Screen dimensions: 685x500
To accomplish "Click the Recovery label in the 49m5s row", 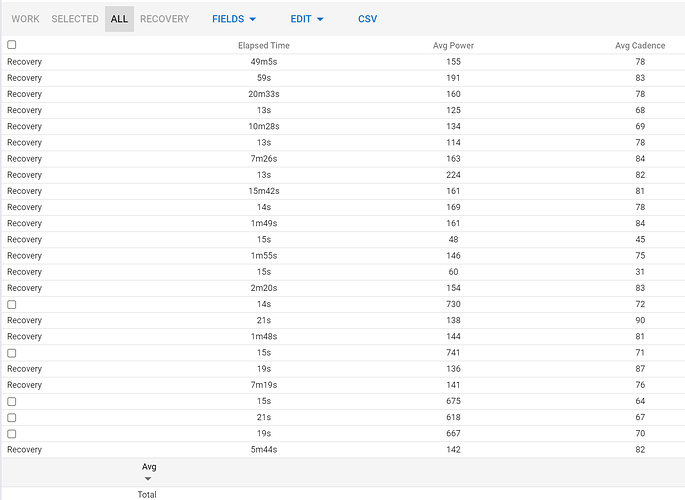I will click(x=25, y=62).
